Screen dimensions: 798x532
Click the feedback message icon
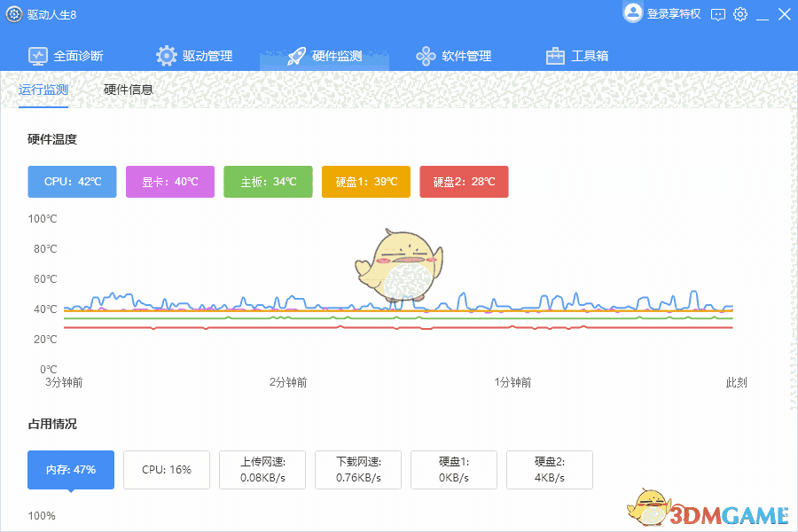click(717, 14)
